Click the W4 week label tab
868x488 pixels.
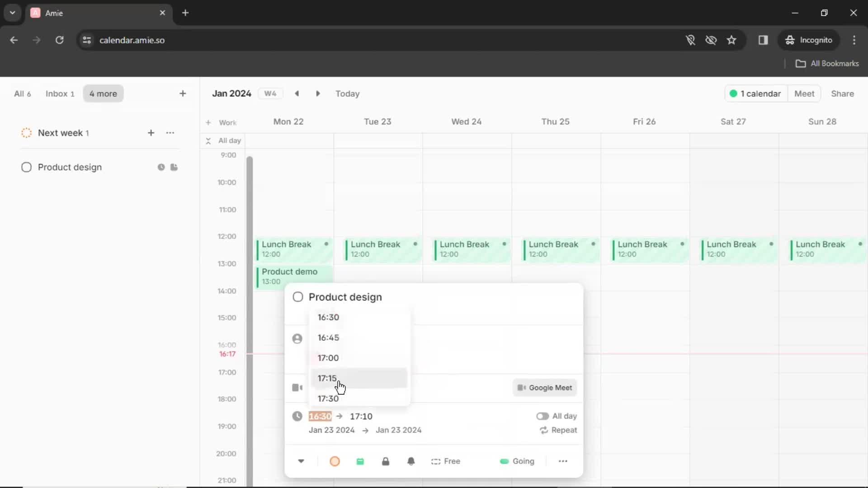271,94
